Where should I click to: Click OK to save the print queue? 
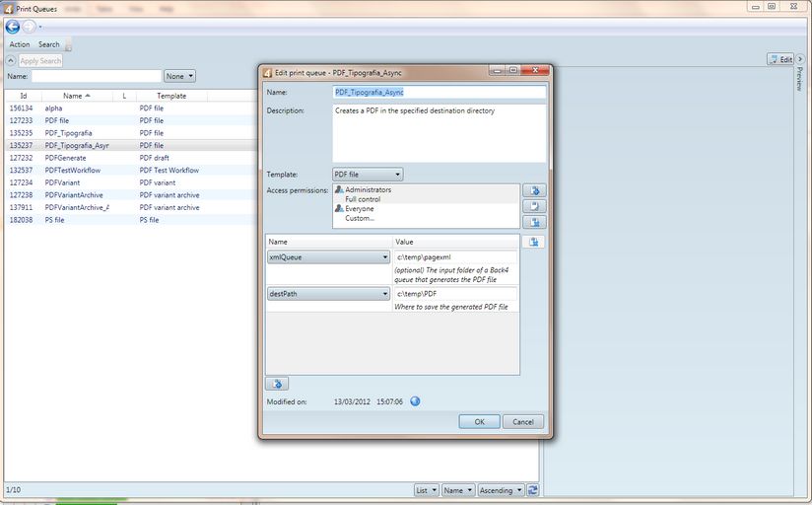pos(480,421)
